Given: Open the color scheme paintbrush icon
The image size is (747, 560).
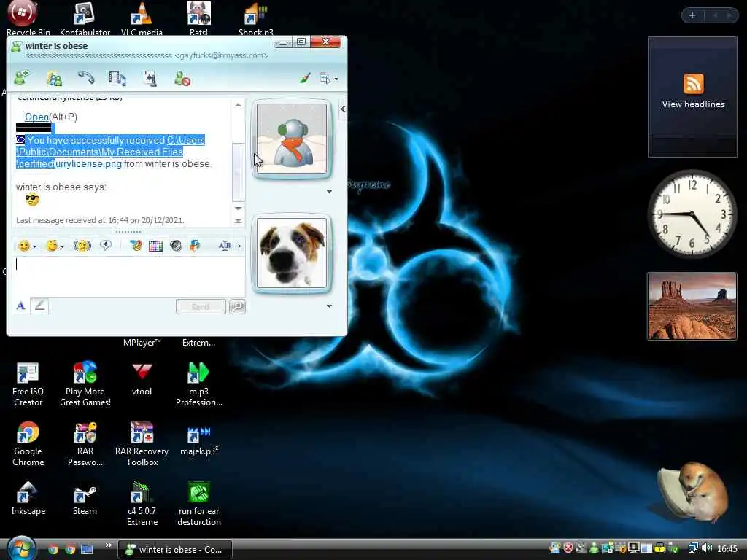Looking at the screenshot, I should coord(305,77).
